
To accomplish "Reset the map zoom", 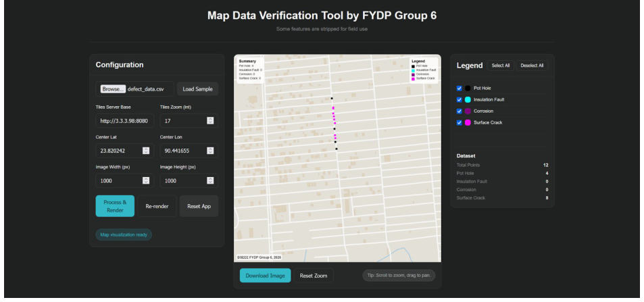I will tap(314, 276).
